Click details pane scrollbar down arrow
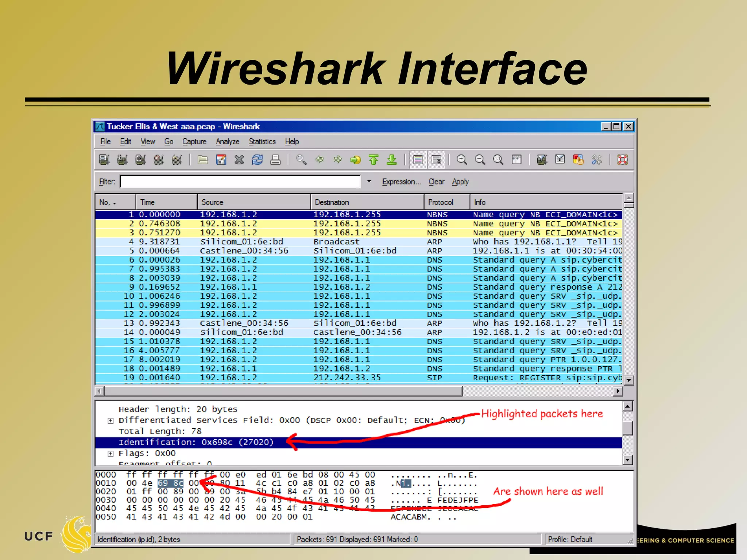Screen dimensions: 747x560 pos(627,460)
